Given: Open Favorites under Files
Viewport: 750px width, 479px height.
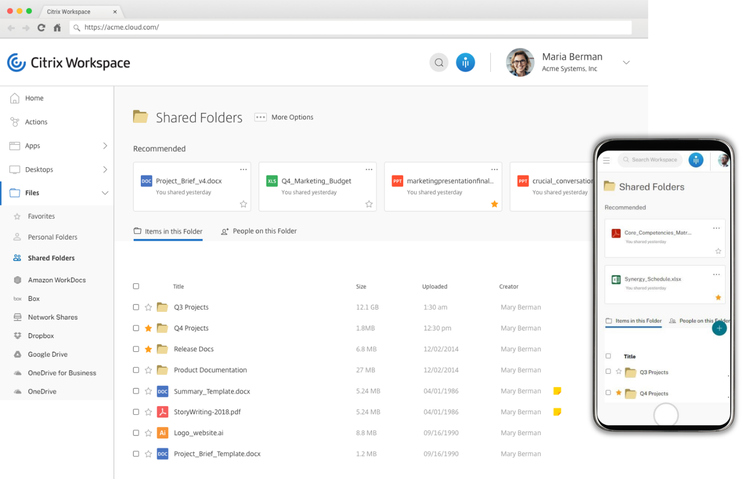Looking at the screenshot, I should click(41, 216).
